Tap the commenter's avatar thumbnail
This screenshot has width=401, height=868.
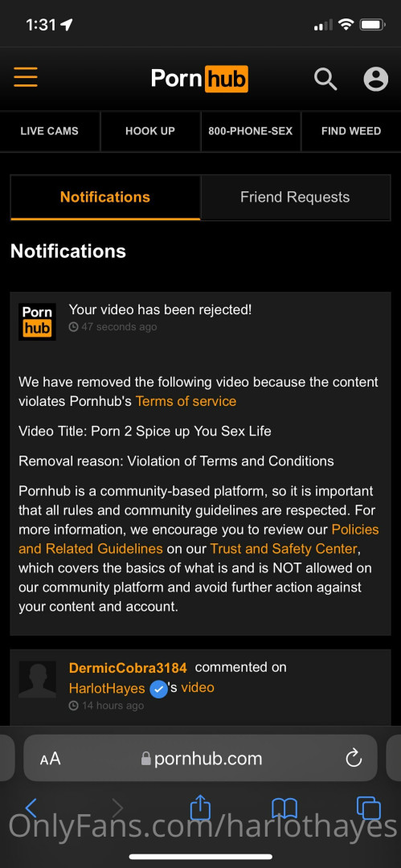[x=37, y=678]
